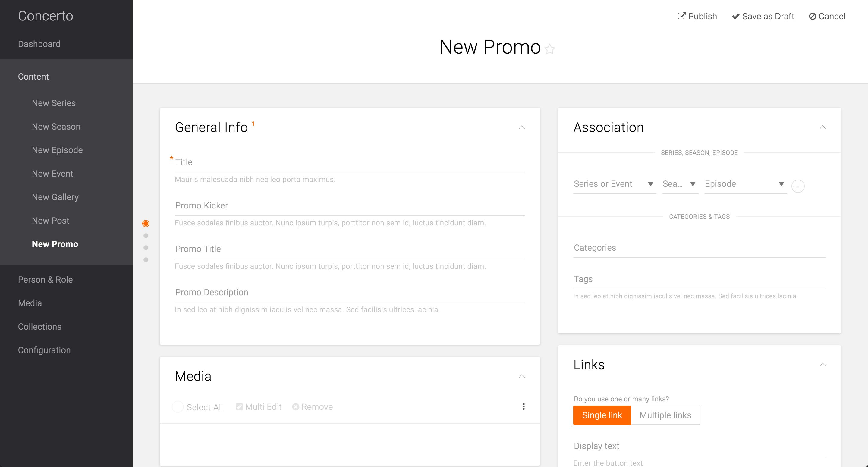Viewport: 868px width, 467px height.
Task: Open the Dashboard link
Action: pos(39,44)
